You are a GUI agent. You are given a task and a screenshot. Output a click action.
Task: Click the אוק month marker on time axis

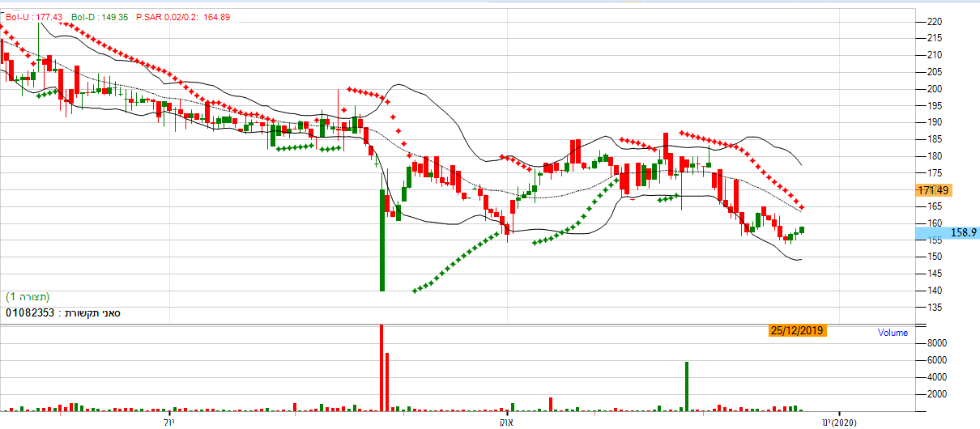(x=508, y=423)
